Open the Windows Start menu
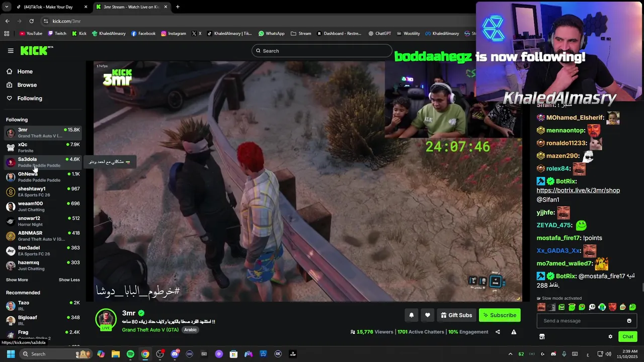 [11, 354]
